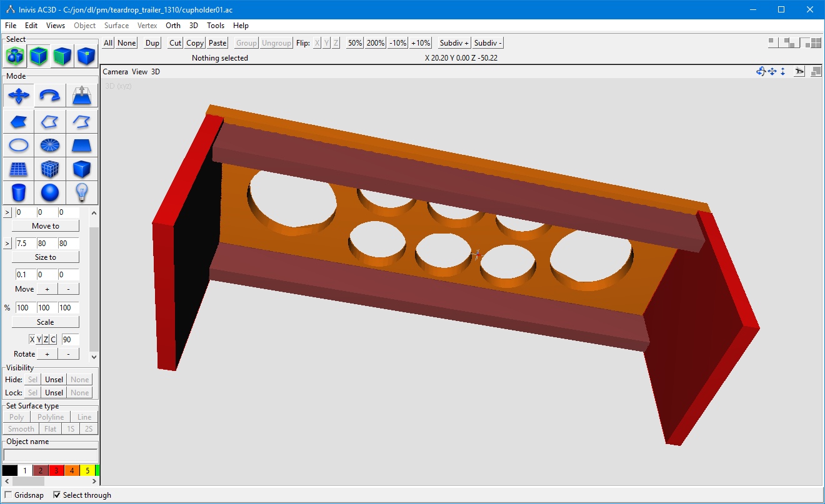Open the Camera dropdown in viewport header
Screen dimensions: 825x504
115,72
